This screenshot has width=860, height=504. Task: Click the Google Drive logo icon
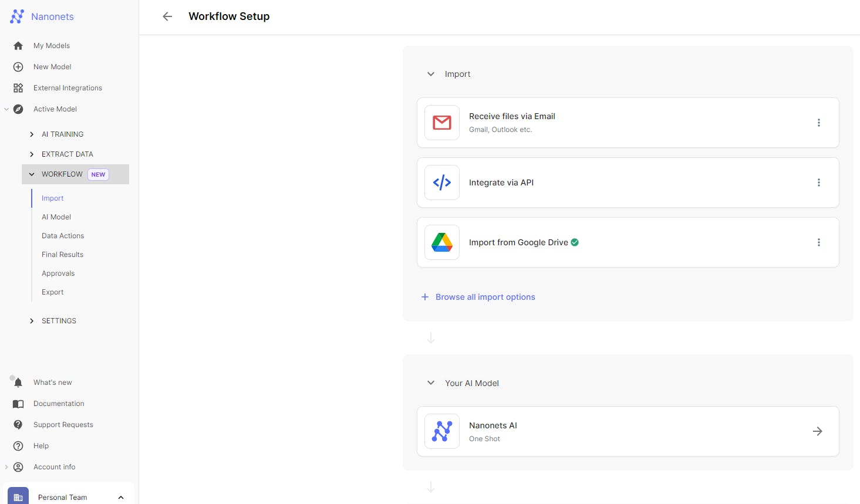tap(442, 242)
